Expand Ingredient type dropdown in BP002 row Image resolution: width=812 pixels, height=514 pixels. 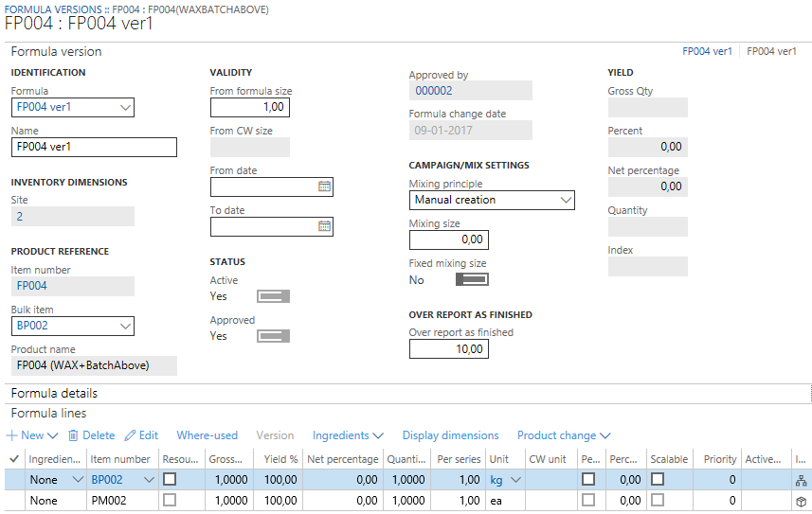tap(78, 480)
